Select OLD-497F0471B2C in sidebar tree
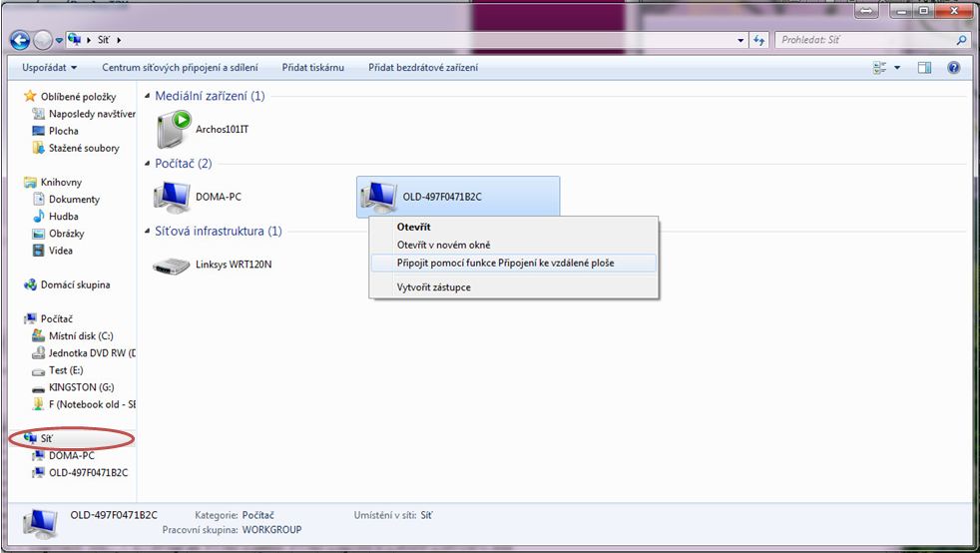Image resolution: width=980 pixels, height=553 pixels. point(80,473)
